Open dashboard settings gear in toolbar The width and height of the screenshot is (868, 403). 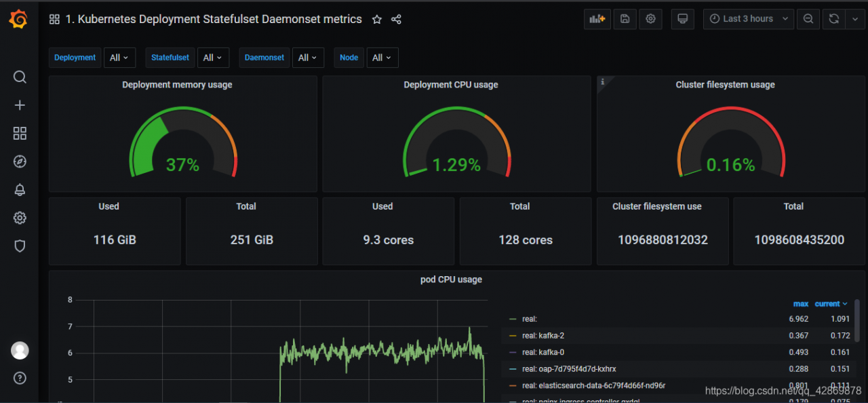tap(650, 19)
